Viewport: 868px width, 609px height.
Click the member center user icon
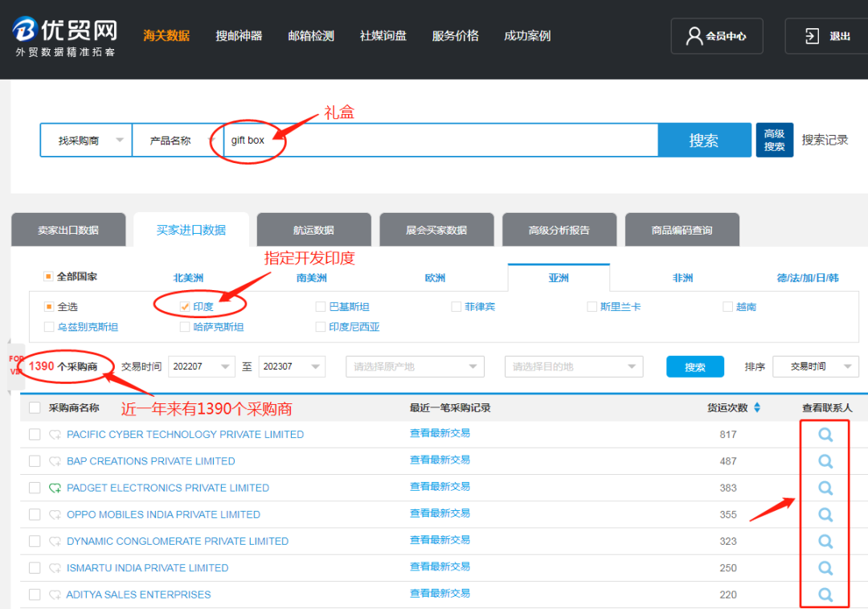(694, 36)
